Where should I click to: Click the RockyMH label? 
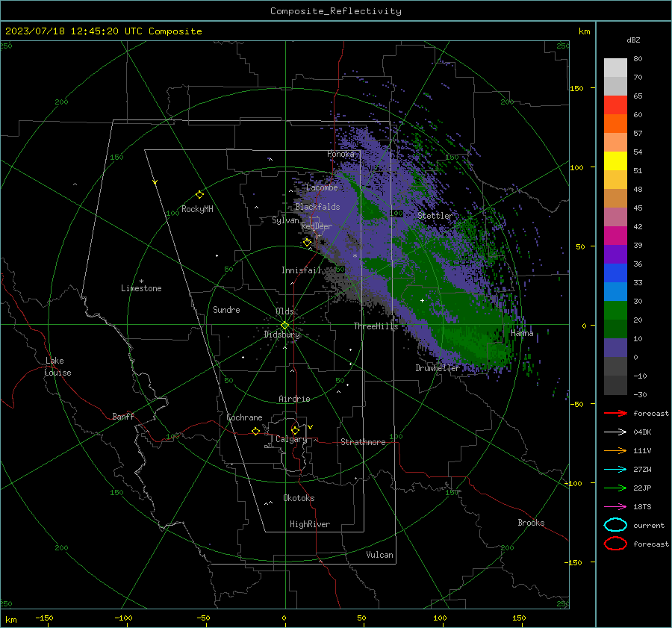(x=197, y=209)
